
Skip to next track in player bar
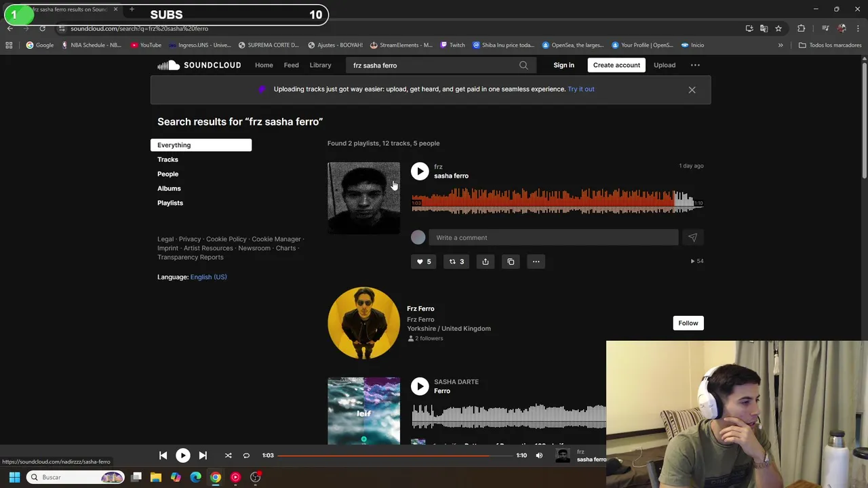tap(202, 455)
